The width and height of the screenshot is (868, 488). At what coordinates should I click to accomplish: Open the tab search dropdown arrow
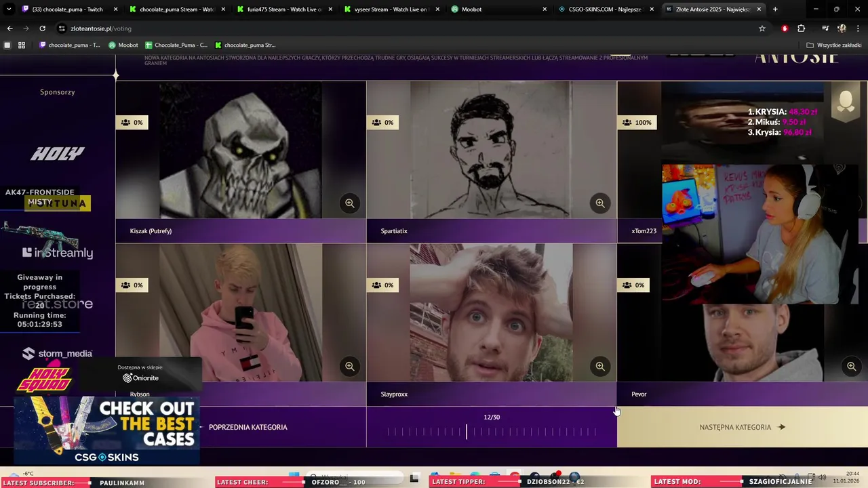9,9
